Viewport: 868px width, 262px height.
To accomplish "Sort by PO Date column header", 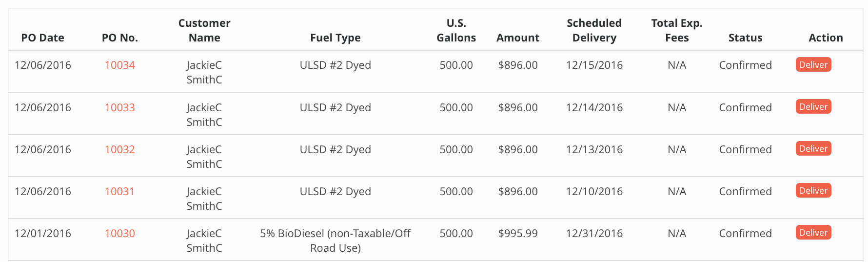I will pyautogui.click(x=43, y=38).
